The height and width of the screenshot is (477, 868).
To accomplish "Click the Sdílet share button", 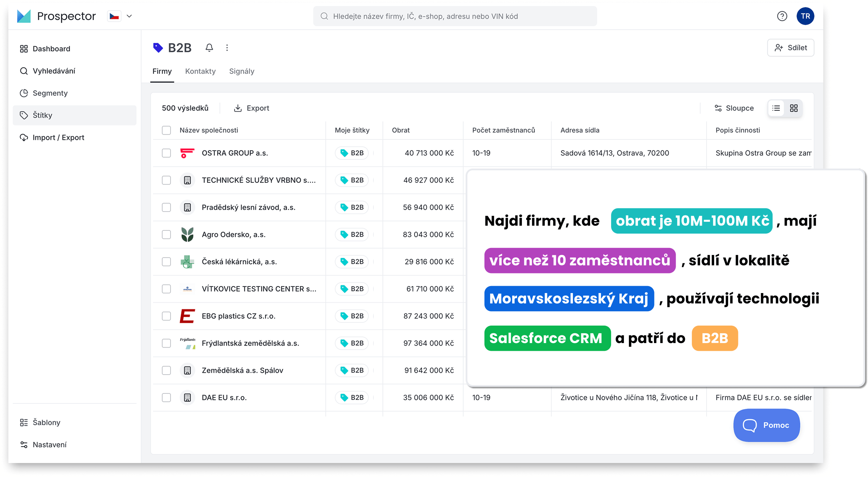I will [x=790, y=48].
